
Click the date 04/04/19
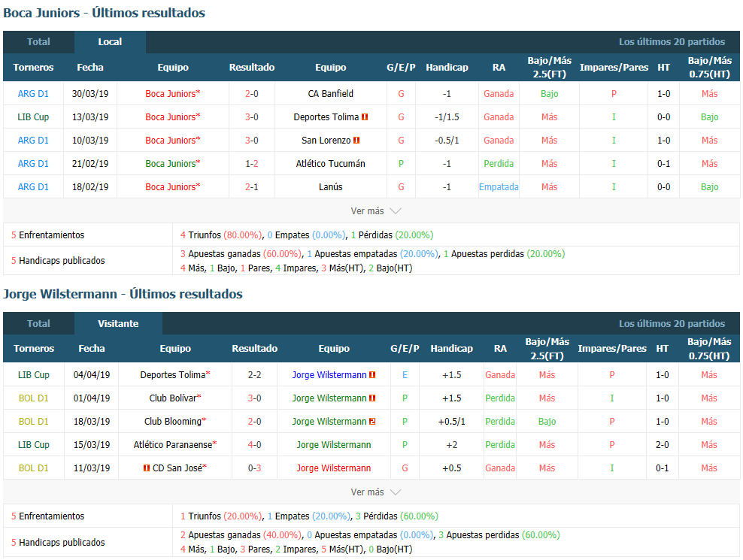pos(92,375)
